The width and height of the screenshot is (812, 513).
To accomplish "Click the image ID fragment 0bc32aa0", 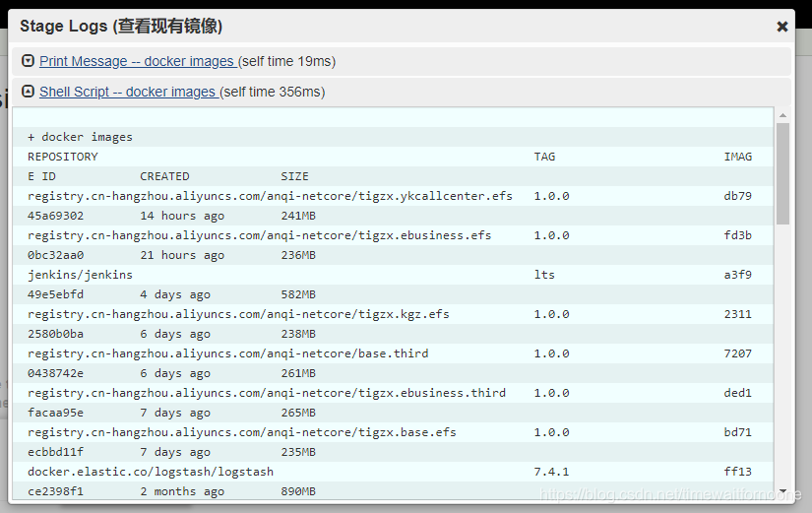I will (55, 255).
